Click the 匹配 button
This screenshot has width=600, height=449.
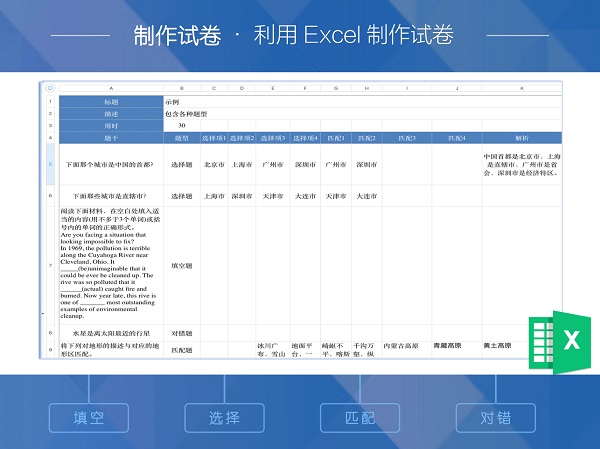tap(360, 418)
